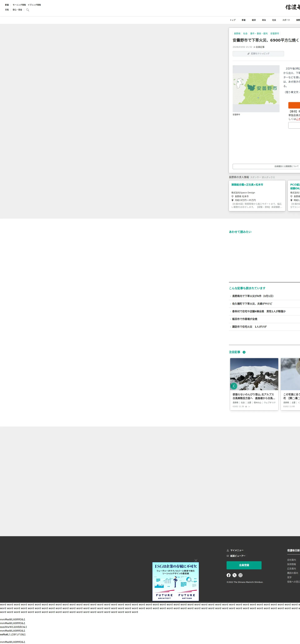Viewport: 300px width, 644px height.
Task: Open モーニング信毎 in top menu
Action: coord(19,5)
